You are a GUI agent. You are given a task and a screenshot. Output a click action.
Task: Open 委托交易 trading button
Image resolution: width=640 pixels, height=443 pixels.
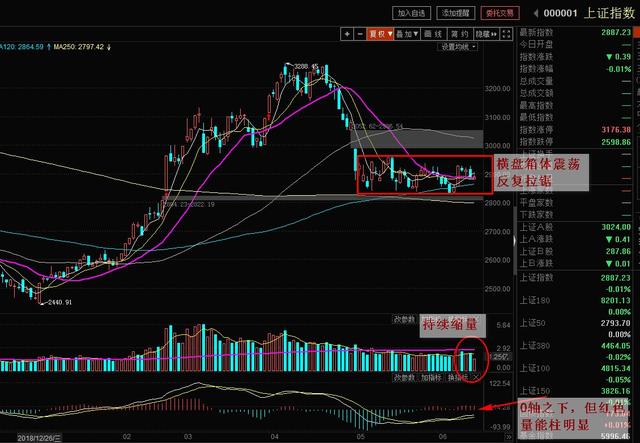click(499, 13)
